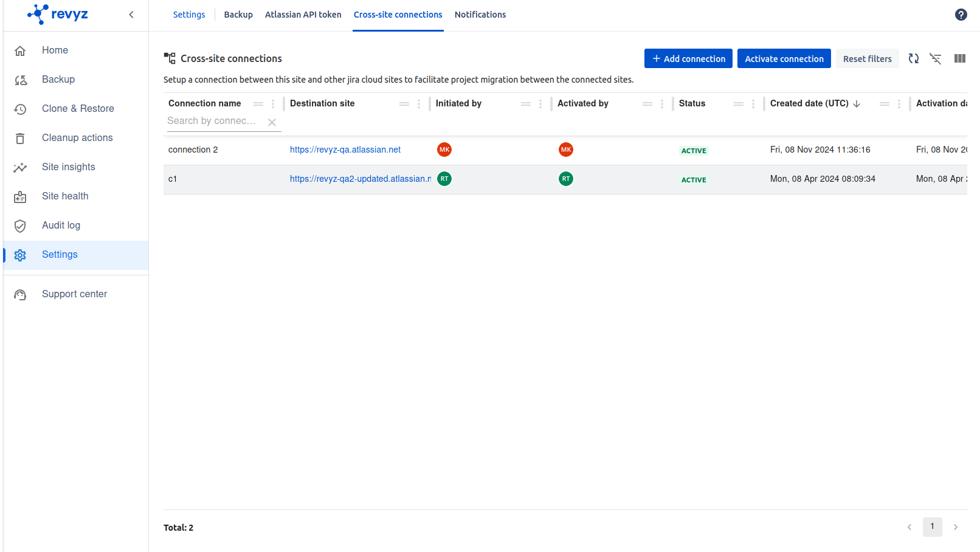Viewport: 980px width, 552px height.
Task: Click the MK avatar in Initiated by
Action: [x=444, y=150]
